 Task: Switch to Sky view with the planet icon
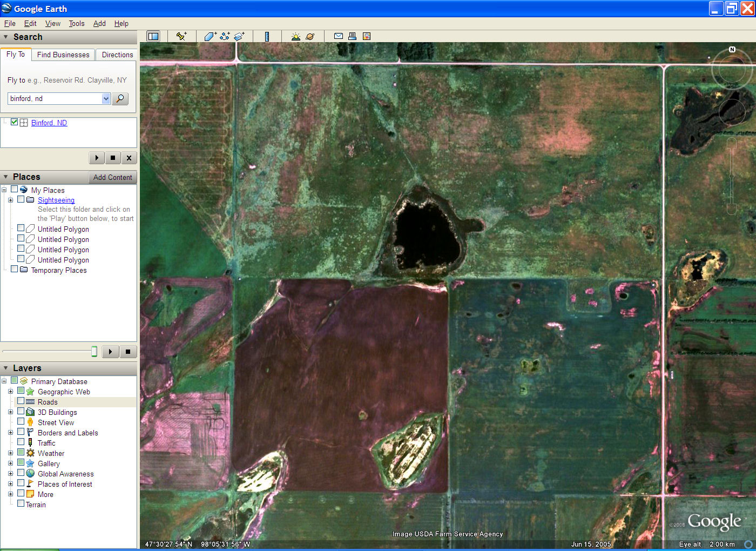(x=310, y=36)
